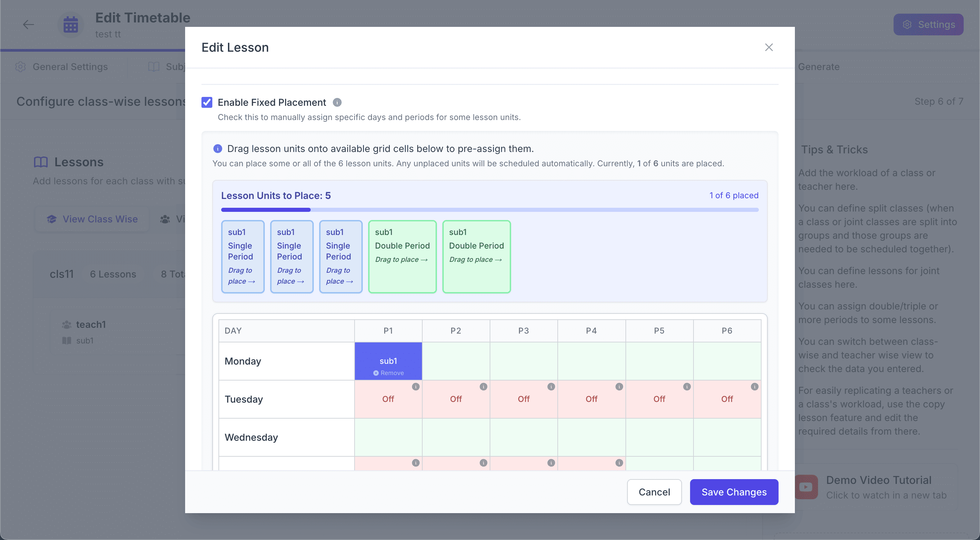This screenshot has height=540, width=980.
Task: Select third sub1 Single Period card
Action: point(341,257)
